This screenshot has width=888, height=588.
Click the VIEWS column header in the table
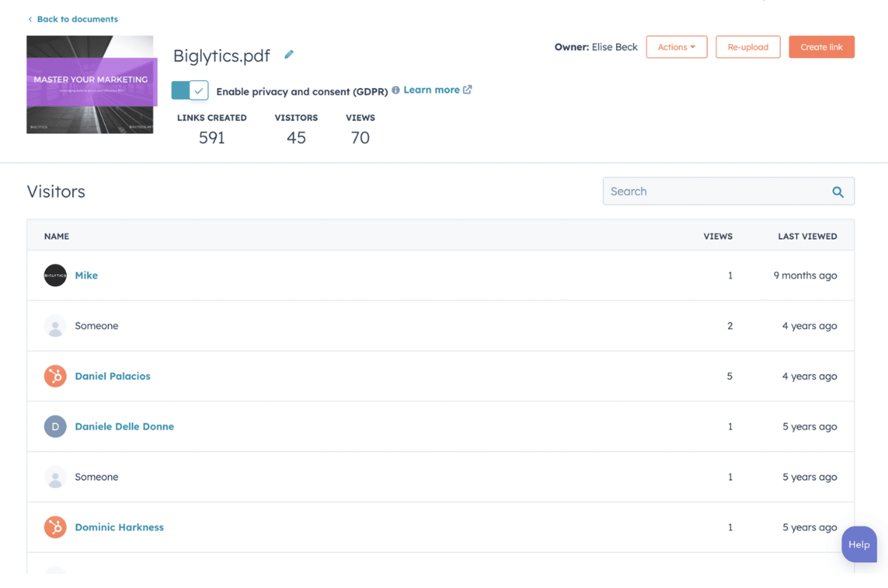[x=718, y=236]
